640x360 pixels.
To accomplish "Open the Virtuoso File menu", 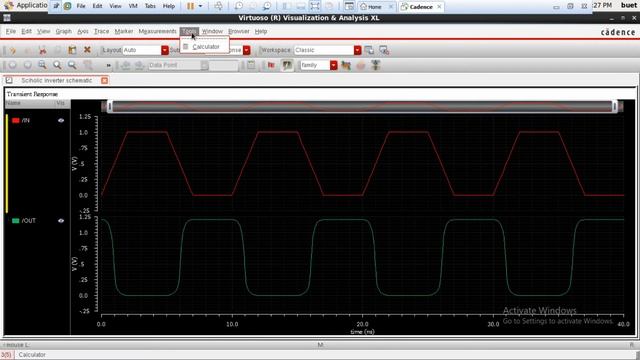I will [x=11, y=31].
